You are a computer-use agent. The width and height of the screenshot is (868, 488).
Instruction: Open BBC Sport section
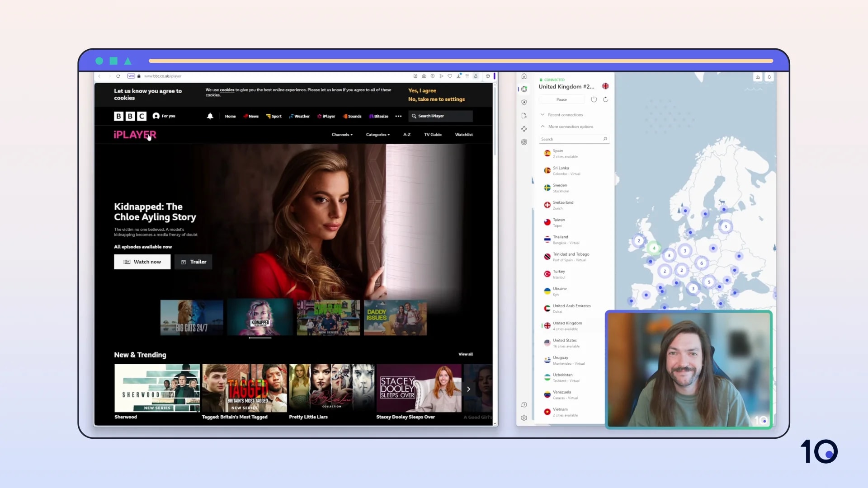(x=274, y=116)
